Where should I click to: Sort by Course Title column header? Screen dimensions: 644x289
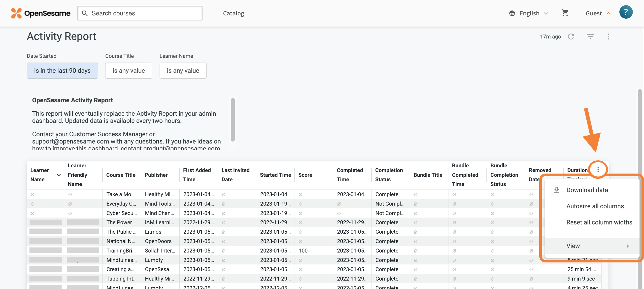coord(121,175)
